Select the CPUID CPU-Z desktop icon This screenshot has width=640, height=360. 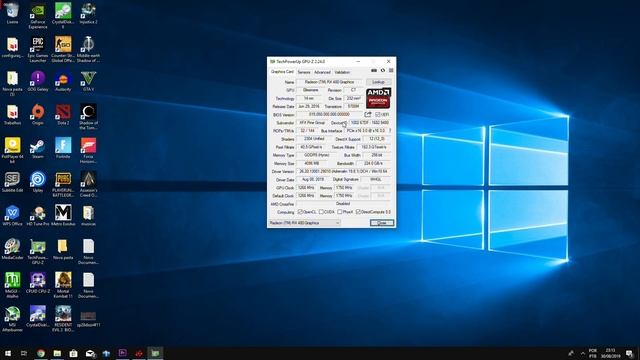click(x=38, y=283)
